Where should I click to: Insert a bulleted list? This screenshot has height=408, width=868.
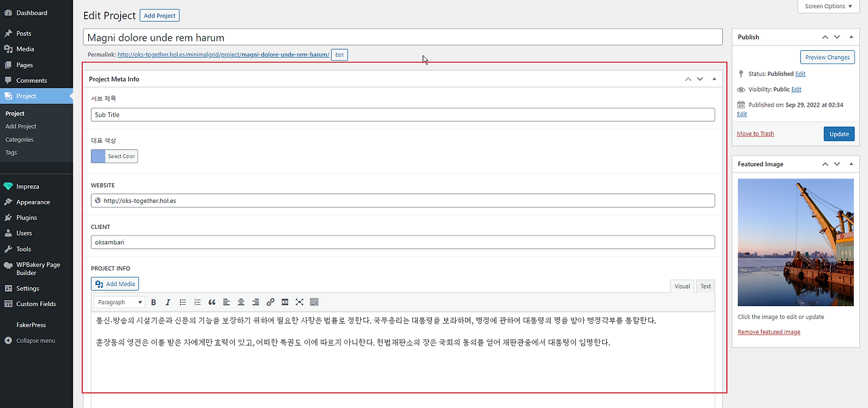[182, 302]
